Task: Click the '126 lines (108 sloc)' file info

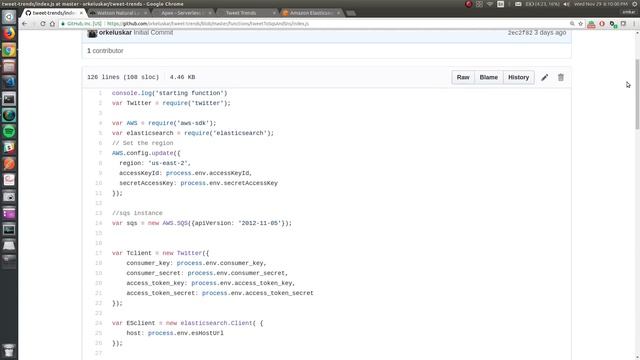Action: pos(123,77)
